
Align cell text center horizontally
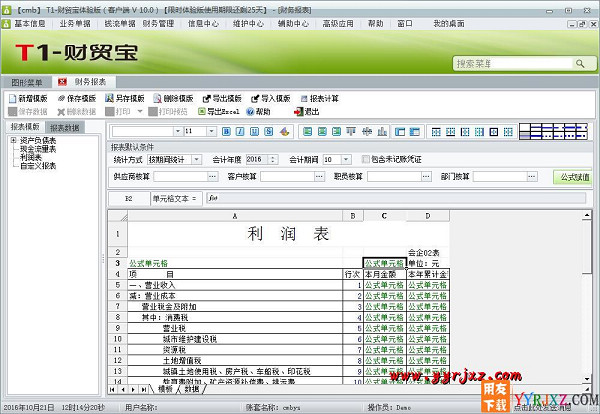point(322,132)
